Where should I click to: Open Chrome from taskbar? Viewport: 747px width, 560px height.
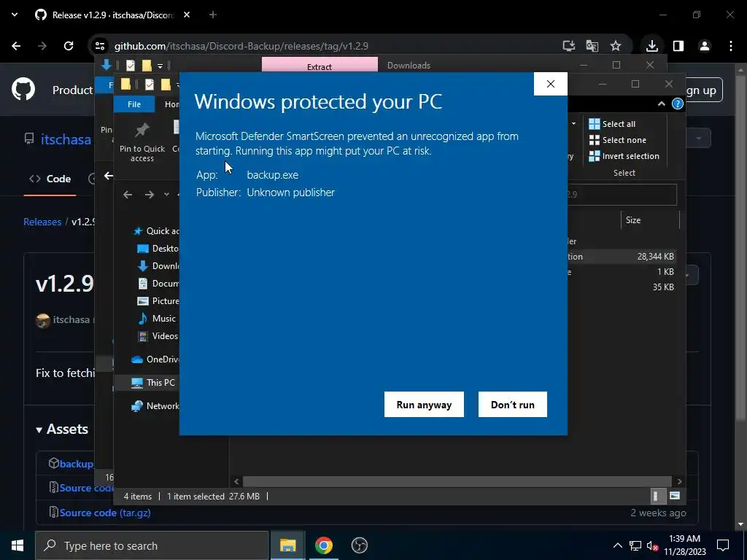[323, 545]
